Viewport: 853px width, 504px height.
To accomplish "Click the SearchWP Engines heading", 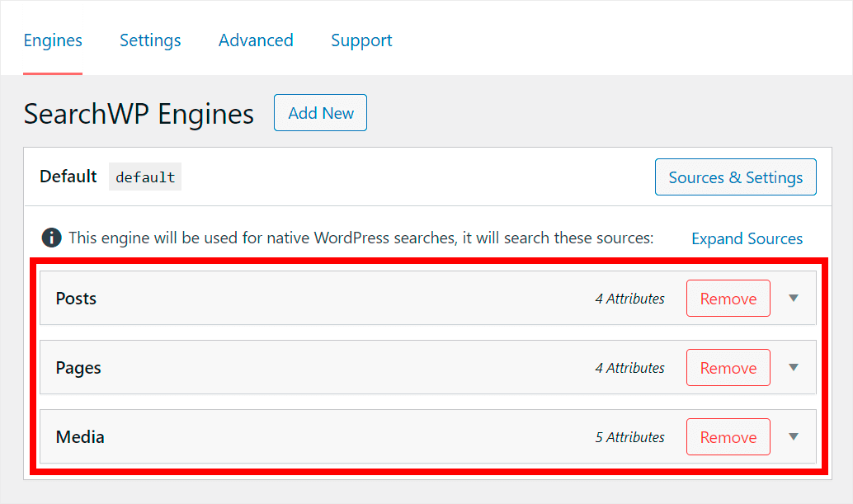I will click(139, 114).
